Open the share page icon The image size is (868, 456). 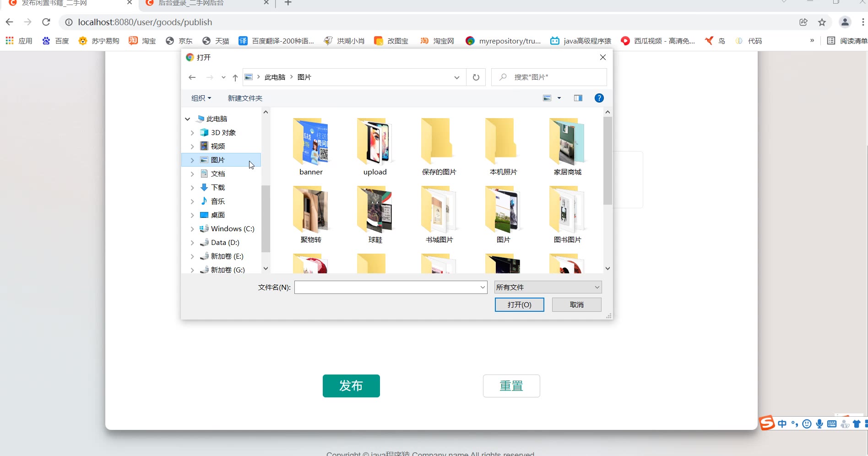803,22
